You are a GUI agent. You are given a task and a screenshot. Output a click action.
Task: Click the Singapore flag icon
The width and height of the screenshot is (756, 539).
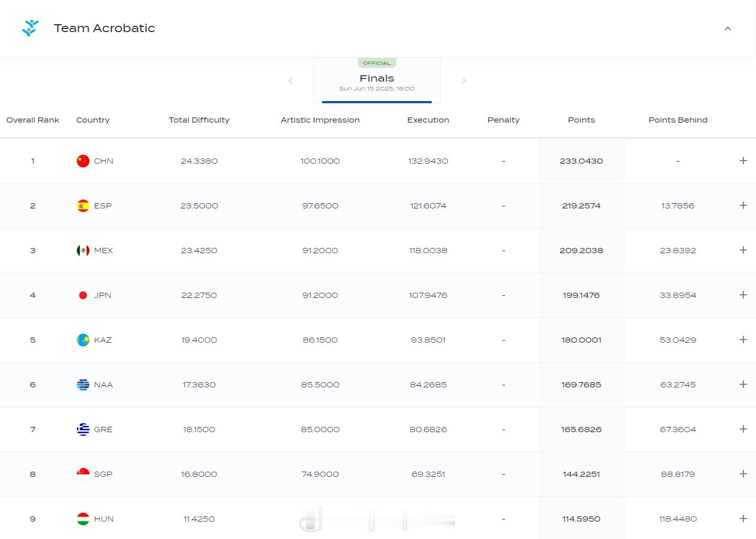coord(83,474)
